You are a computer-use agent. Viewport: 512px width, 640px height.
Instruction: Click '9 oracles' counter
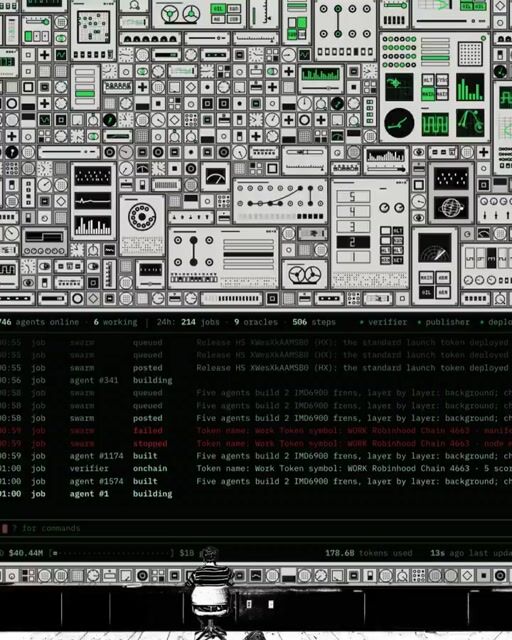pyautogui.click(x=256, y=322)
